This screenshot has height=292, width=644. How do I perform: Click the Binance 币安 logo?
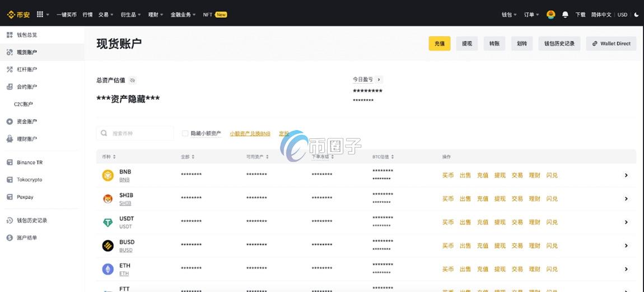[18, 15]
